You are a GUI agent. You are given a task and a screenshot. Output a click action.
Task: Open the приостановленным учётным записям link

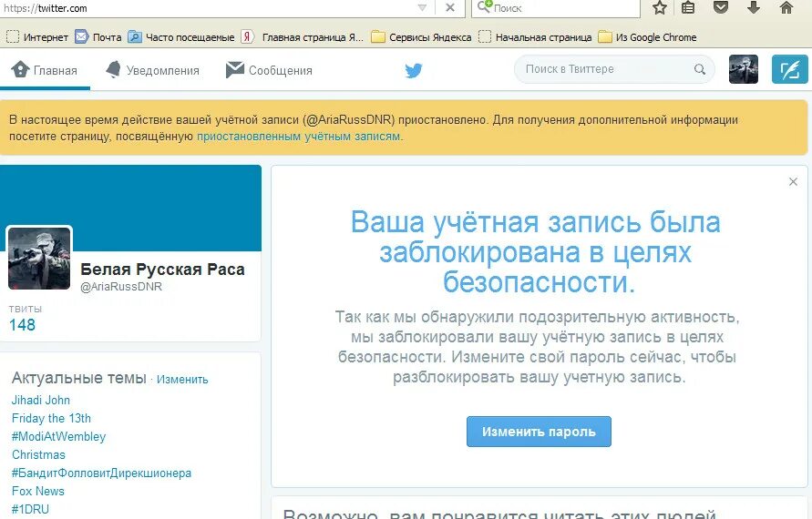click(298, 137)
